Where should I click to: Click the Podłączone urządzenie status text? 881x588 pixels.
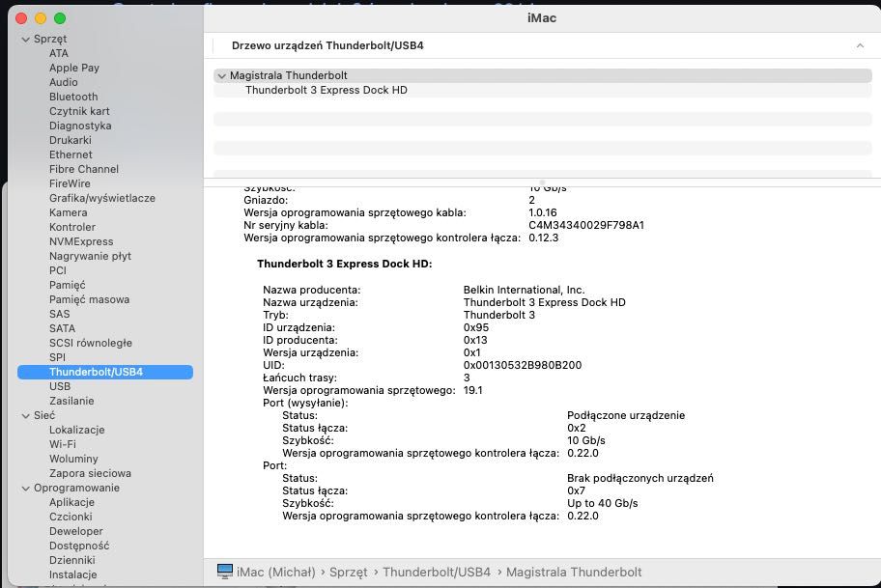[626, 415]
